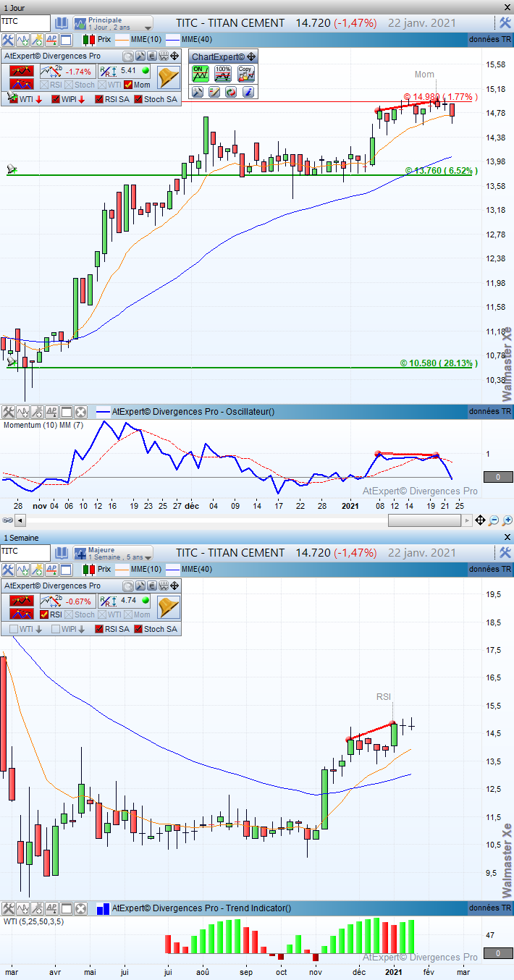Toggle the RSI SA checkbox in the weekly panel

(x=99, y=629)
